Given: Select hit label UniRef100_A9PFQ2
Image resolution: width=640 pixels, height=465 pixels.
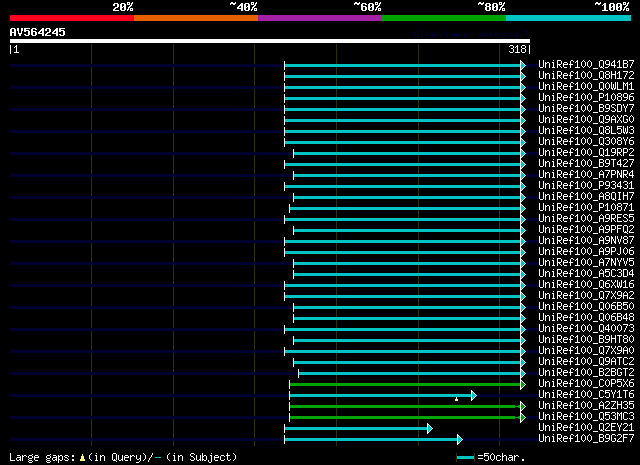Looking at the screenshot, I should 586,229.
